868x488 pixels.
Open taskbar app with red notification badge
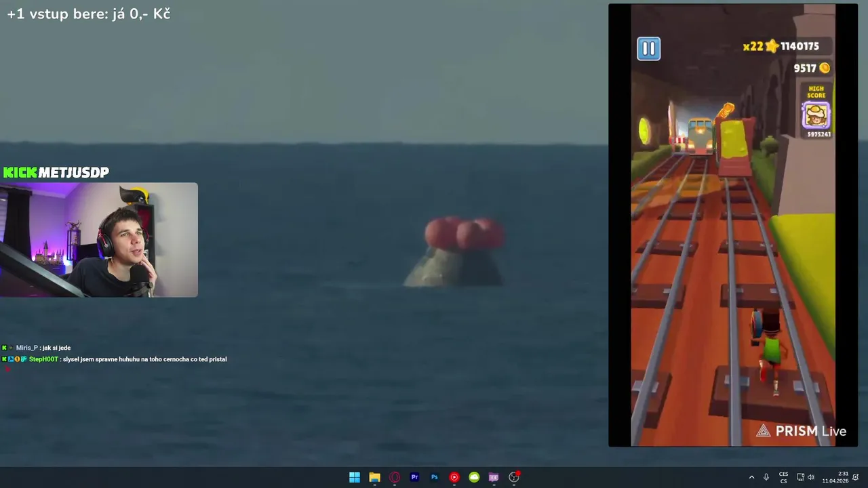(514, 477)
